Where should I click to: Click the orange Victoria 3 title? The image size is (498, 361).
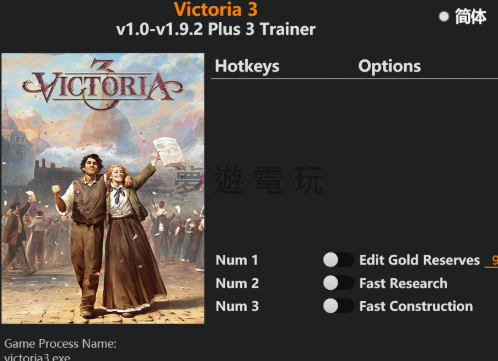point(216,9)
